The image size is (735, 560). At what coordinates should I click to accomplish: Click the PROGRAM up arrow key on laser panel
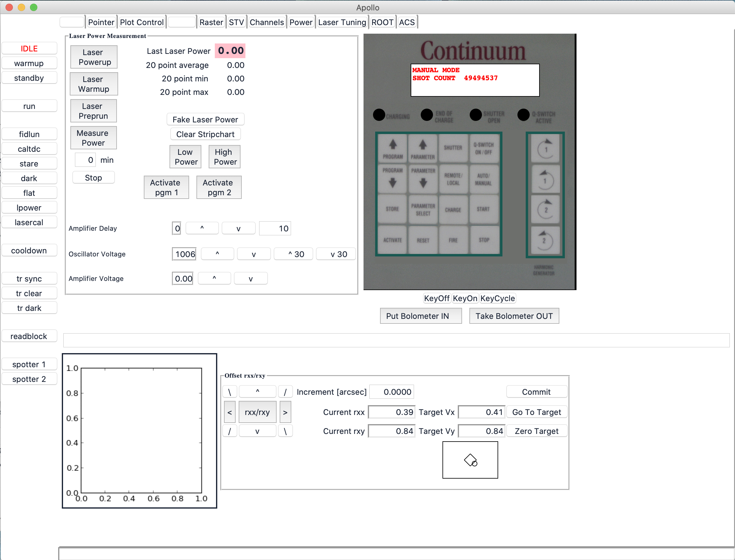click(393, 149)
